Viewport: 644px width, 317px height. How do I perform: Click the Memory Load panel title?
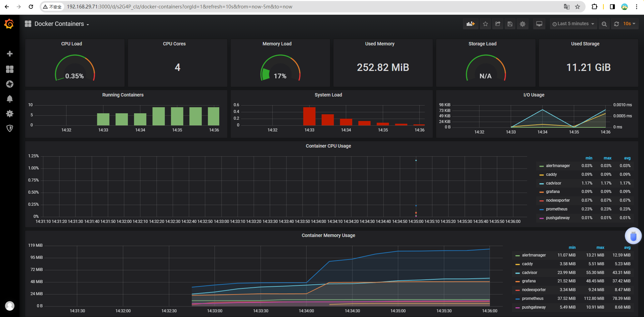tap(277, 44)
